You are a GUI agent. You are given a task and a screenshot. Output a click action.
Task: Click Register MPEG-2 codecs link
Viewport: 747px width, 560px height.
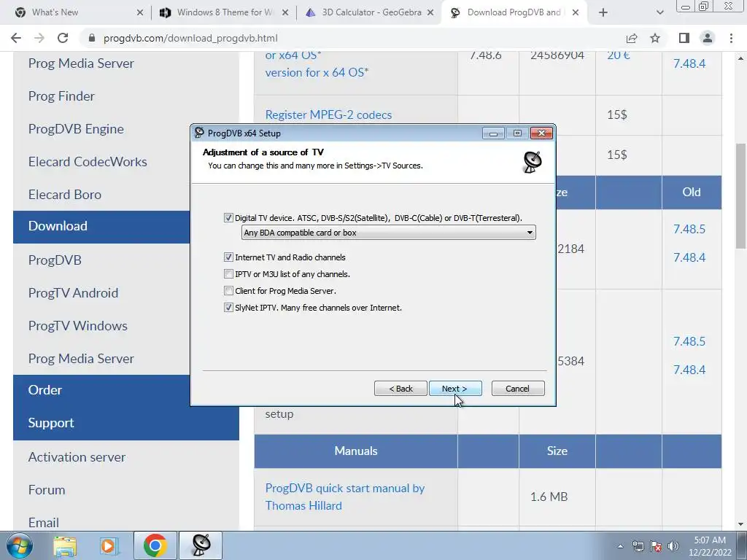pyautogui.click(x=328, y=114)
